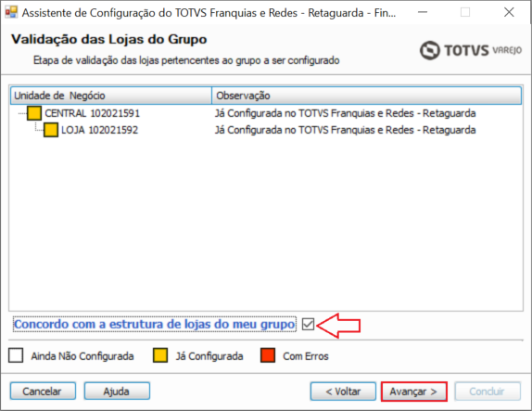Click the Concordo com a estrutura de lojas label
532x411 pixels.
coord(155,324)
